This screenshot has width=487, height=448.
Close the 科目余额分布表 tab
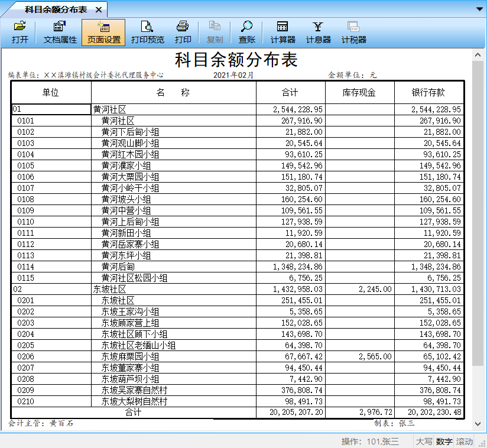pyautogui.click(x=98, y=10)
